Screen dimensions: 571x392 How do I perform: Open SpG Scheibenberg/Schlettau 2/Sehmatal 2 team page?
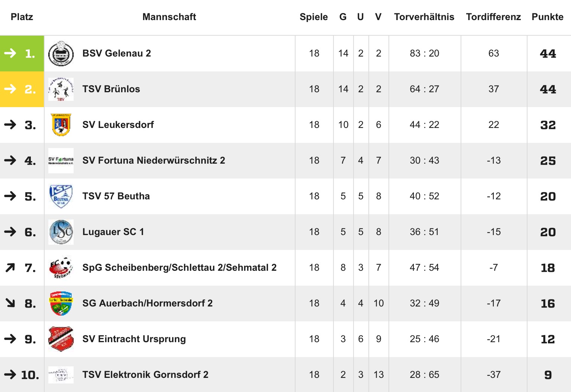pyautogui.click(x=180, y=268)
